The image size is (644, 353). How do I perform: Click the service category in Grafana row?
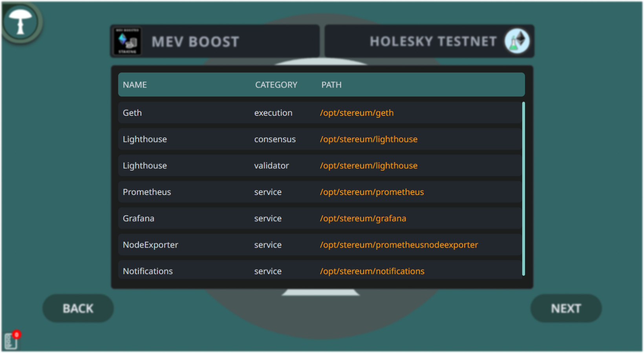268,218
